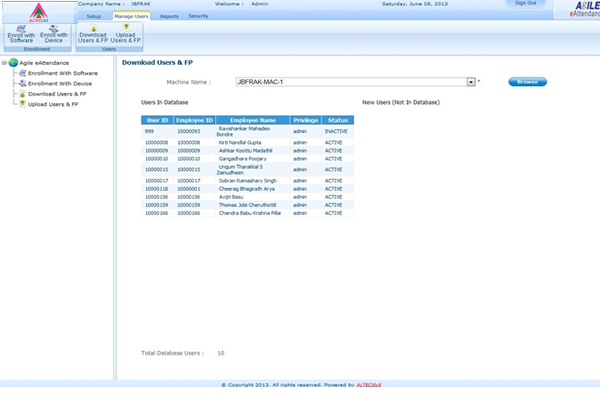Click the Cheerag Bhagirath Arya name cell
This screenshot has width=600, height=412.
(x=253, y=189)
